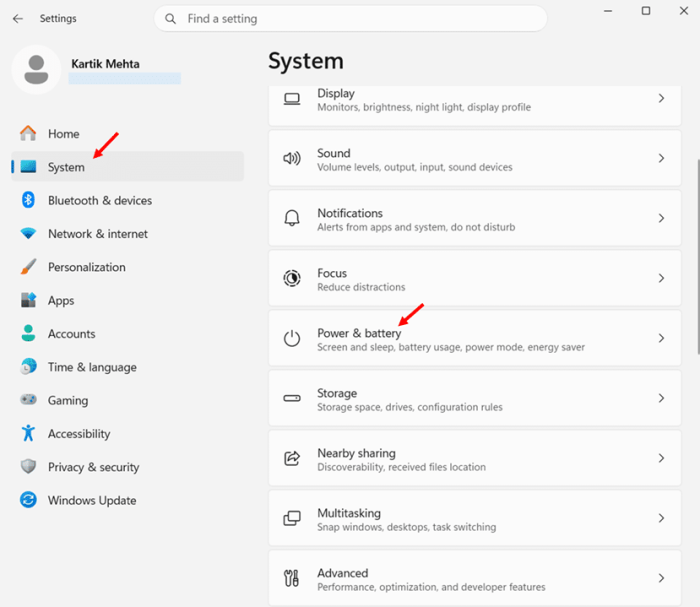Screen dimensions: 700x607
Task: Open Apps settings label
Action: (61, 301)
